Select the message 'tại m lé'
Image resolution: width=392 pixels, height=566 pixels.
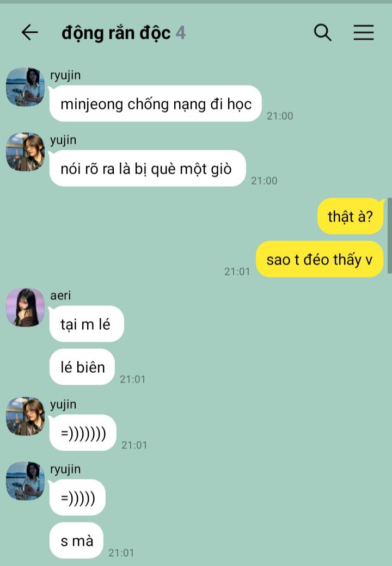click(87, 324)
